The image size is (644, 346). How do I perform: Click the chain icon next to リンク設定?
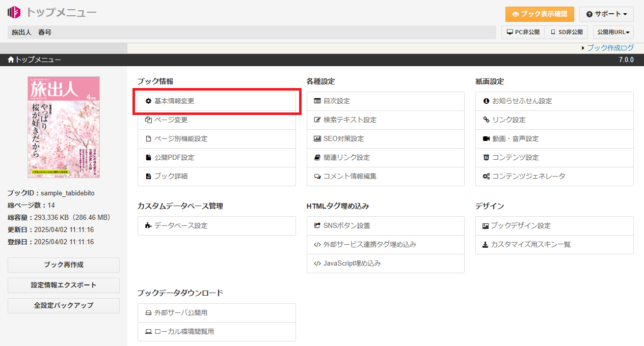pos(486,120)
